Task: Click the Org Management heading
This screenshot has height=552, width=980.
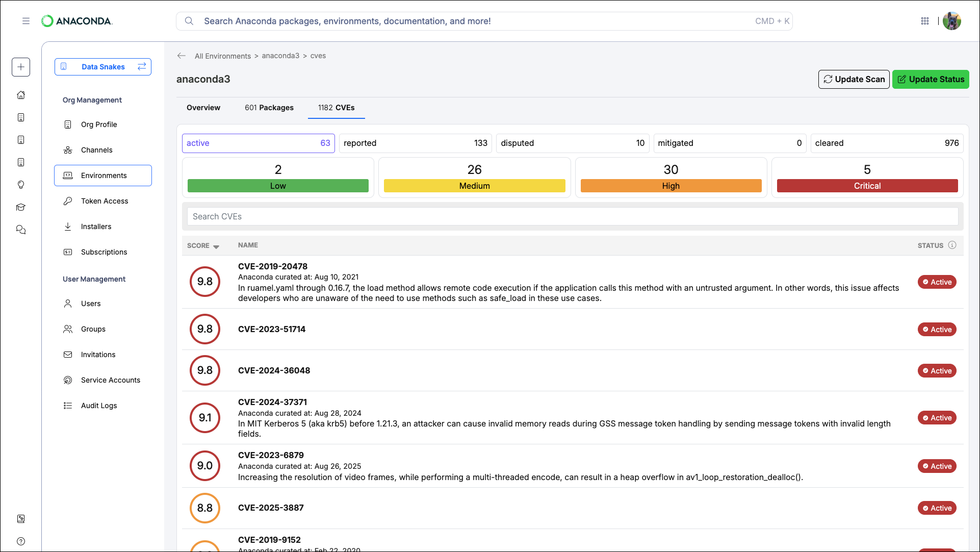Action: [x=92, y=100]
